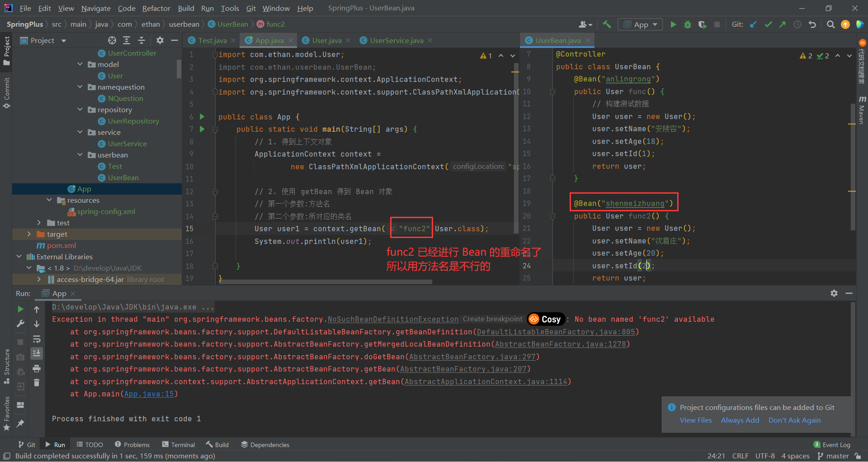
Task: Show Git history clock icon
Action: tap(797, 24)
